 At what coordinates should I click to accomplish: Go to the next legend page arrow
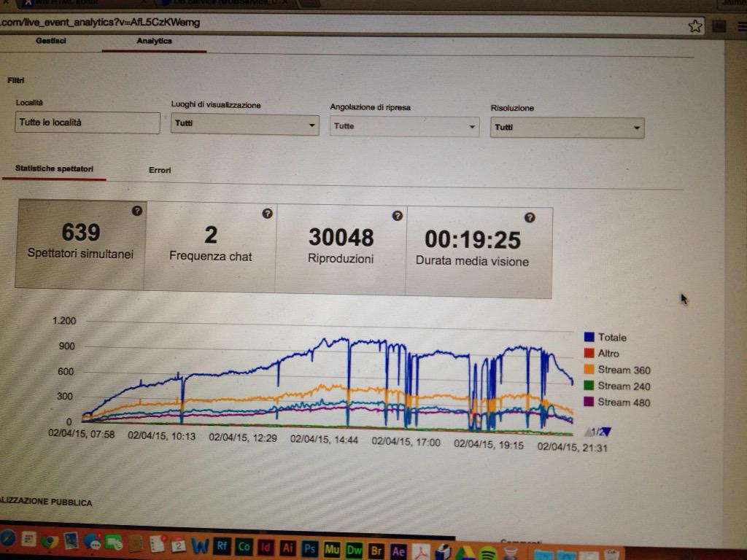click(606, 432)
